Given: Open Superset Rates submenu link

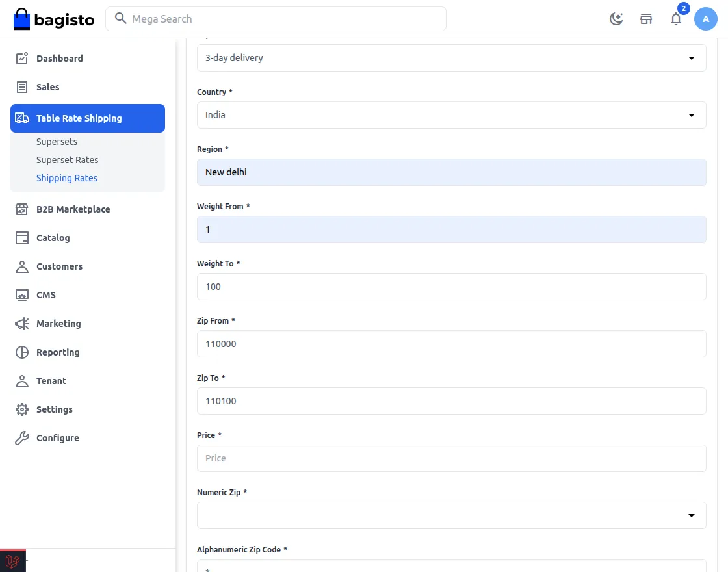Looking at the screenshot, I should click(x=67, y=160).
